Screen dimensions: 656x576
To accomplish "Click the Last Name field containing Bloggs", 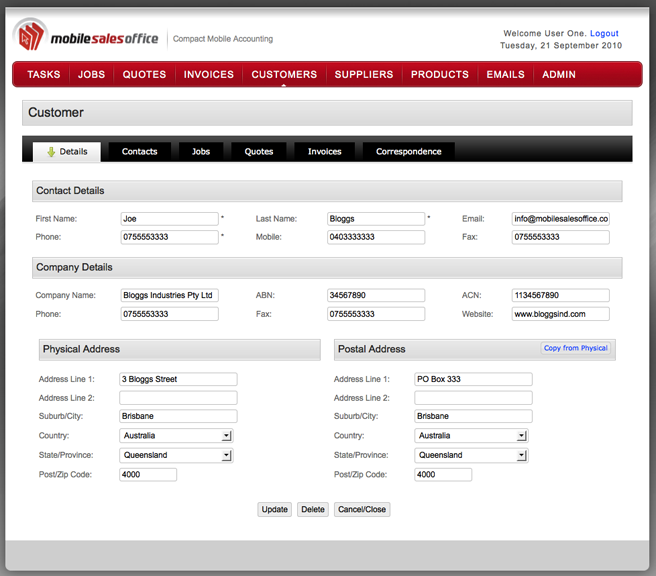I will pos(376,219).
